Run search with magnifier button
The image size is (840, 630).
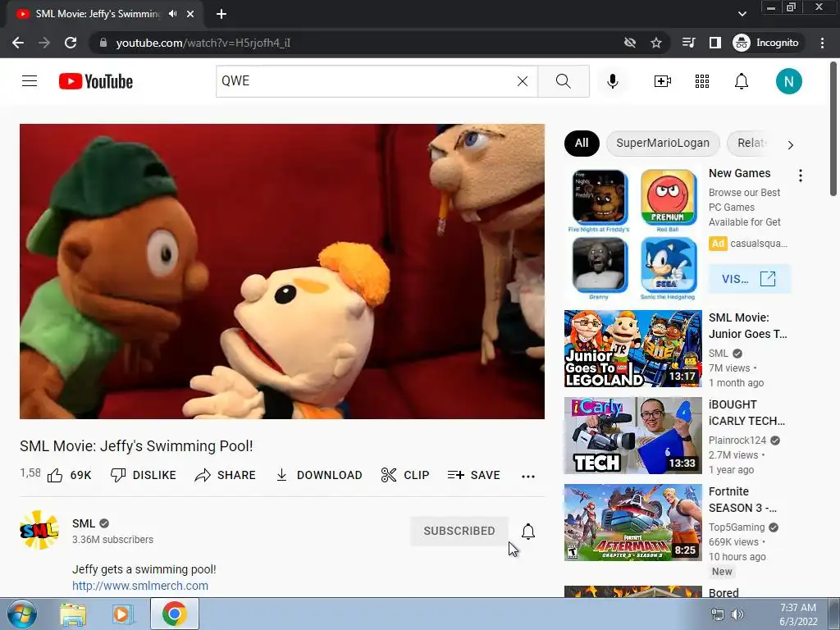pos(563,81)
